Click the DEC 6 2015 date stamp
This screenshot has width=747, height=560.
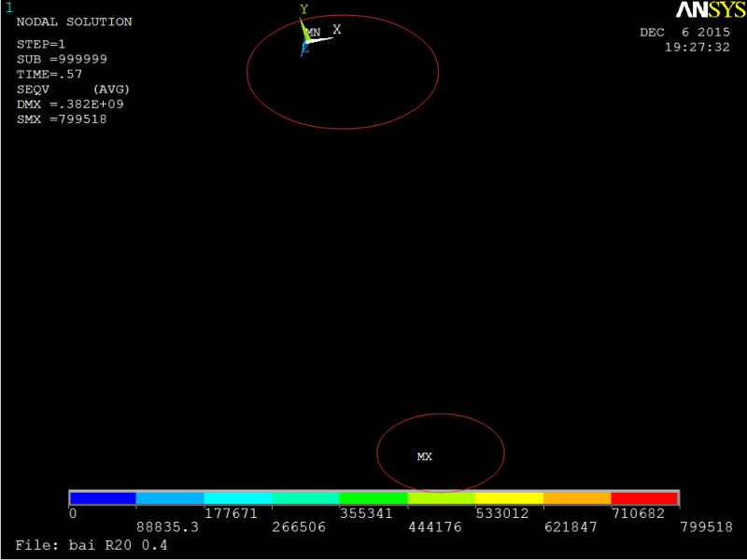[x=684, y=33]
